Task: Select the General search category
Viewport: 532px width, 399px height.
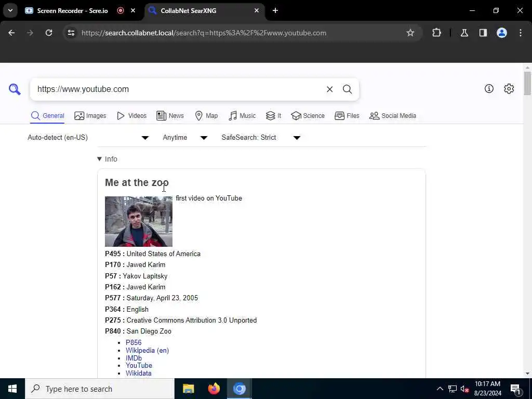Action: click(47, 116)
